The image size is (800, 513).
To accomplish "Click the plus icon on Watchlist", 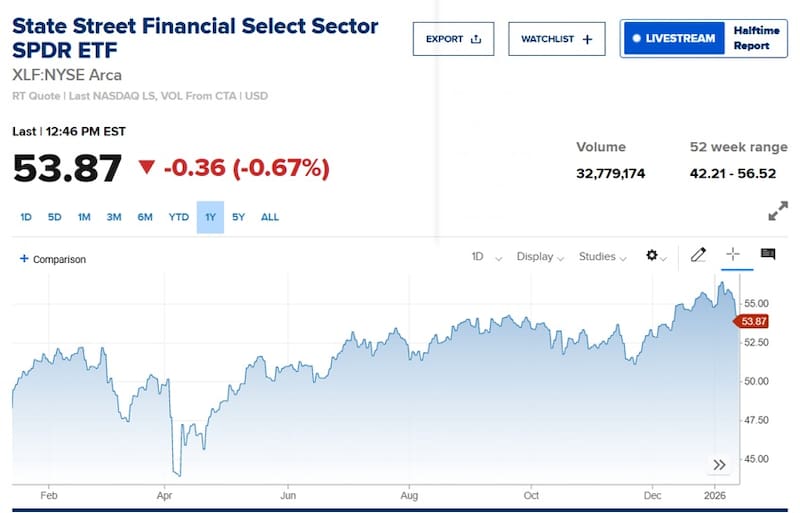I will pos(587,39).
